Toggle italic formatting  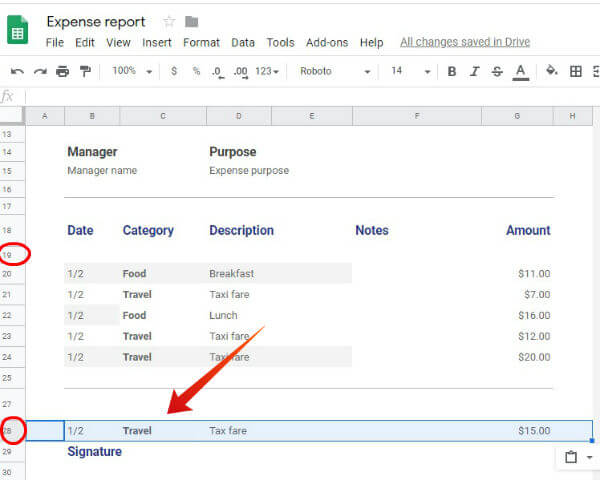pyautogui.click(x=474, y=71)
